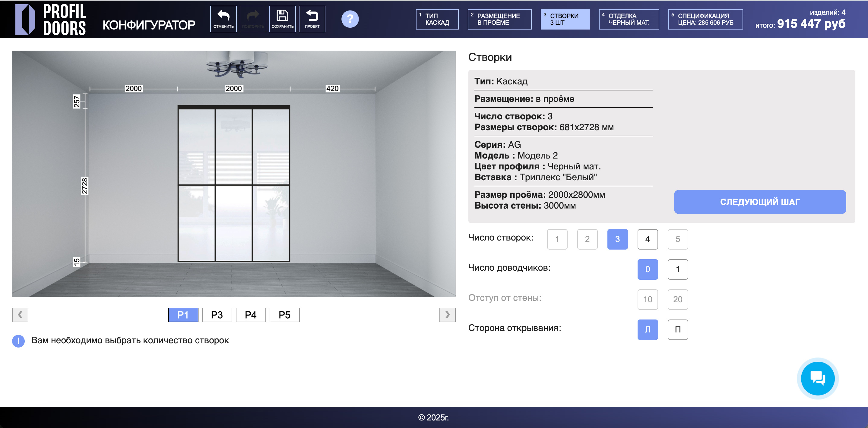
Task: Select left opening side Л
Action: click(x=647, y=329)
